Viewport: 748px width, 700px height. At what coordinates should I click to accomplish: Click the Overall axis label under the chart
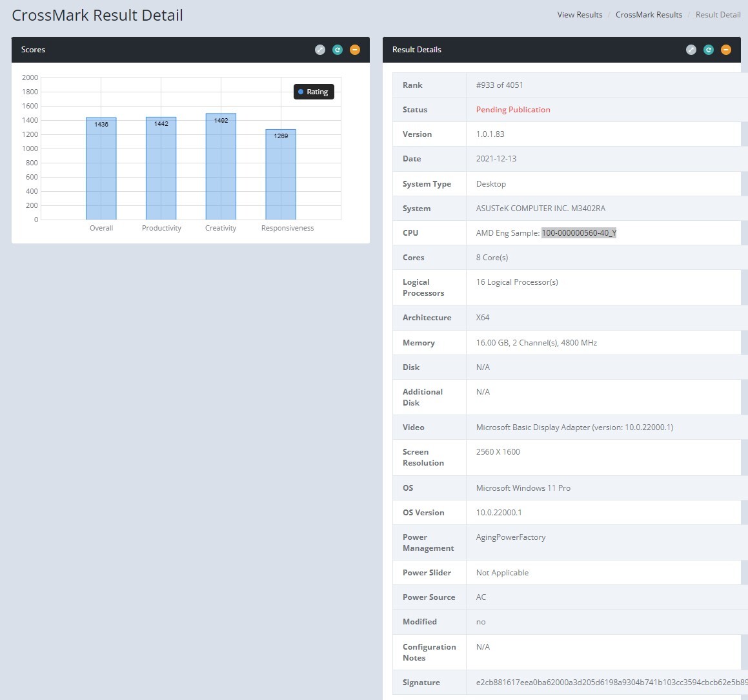point(101,228)
